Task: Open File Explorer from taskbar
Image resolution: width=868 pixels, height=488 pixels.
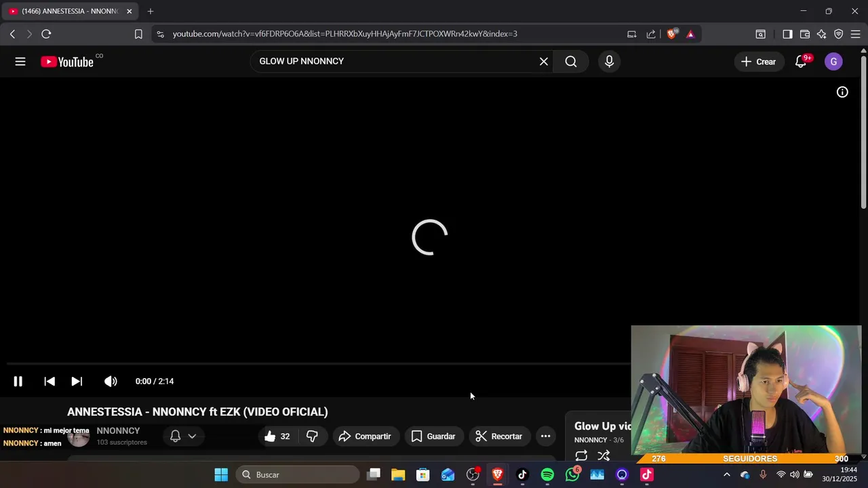Action: click(x=398, y=475)
